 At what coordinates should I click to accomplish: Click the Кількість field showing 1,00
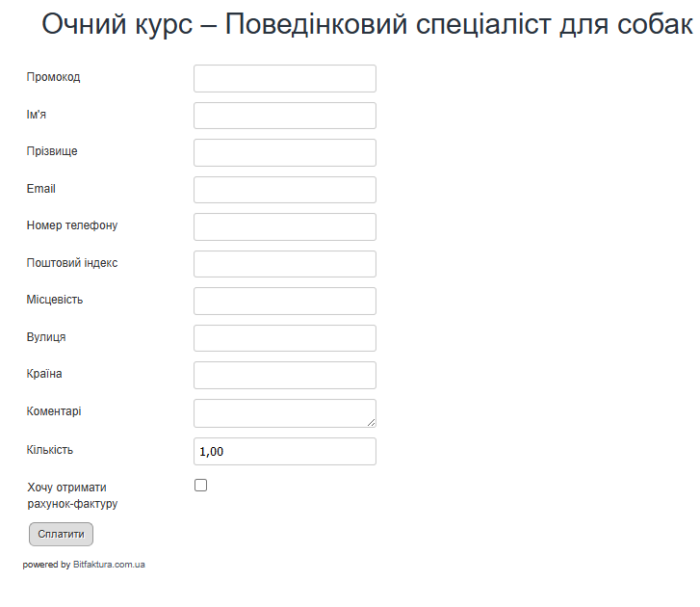tap(284, 451)
